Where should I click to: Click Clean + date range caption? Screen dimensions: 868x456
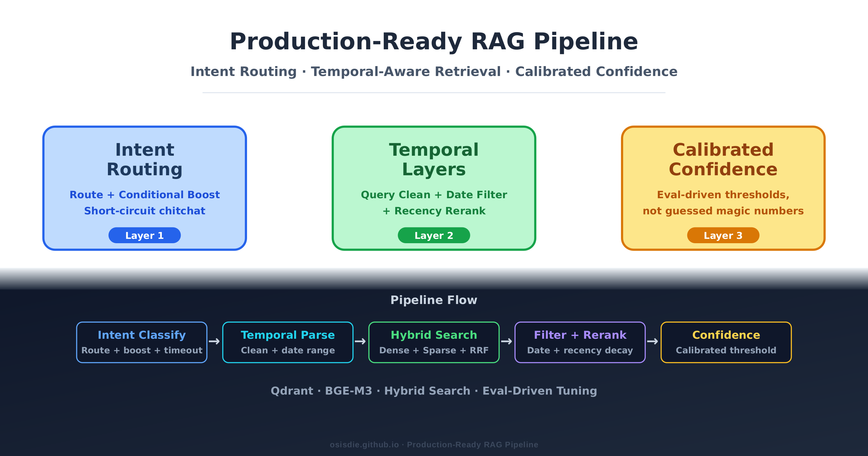coord(288,350)
